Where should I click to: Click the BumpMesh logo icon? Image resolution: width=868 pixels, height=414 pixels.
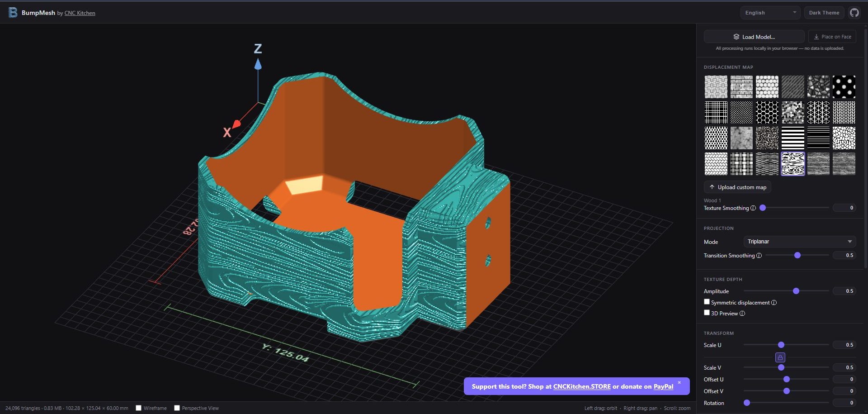13,13
